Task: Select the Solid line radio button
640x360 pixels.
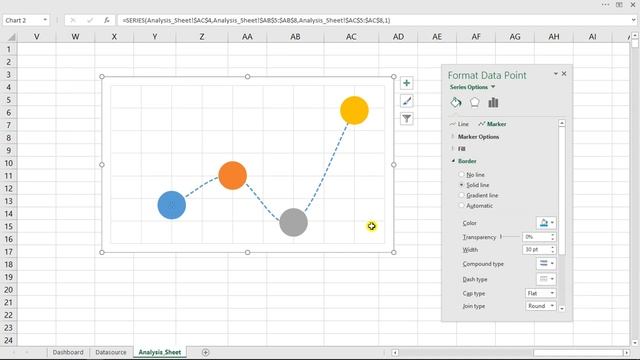Action: [461, 185]
